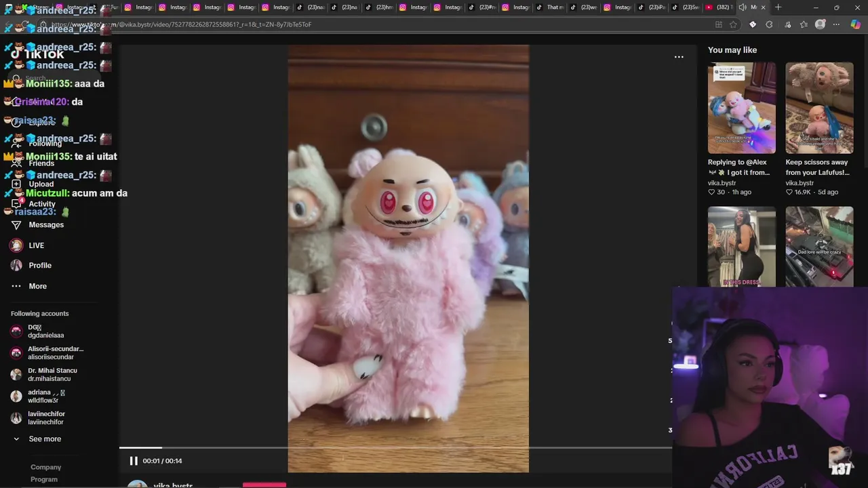This screenshot has width=868, height=488.
Task: Open the 'Dad lore will be crazy' thumbnail
Action: 819,247
